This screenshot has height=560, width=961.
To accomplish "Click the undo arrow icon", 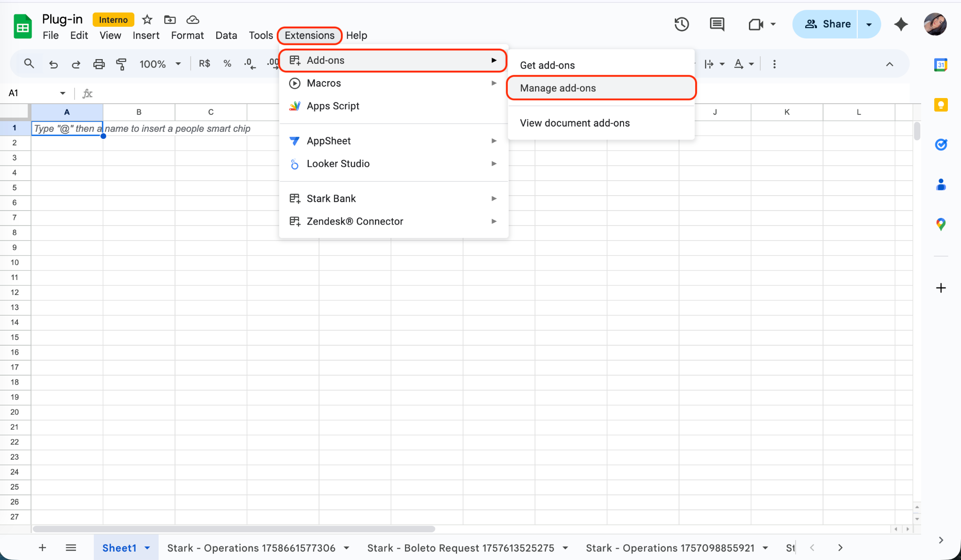I will 53,64.
